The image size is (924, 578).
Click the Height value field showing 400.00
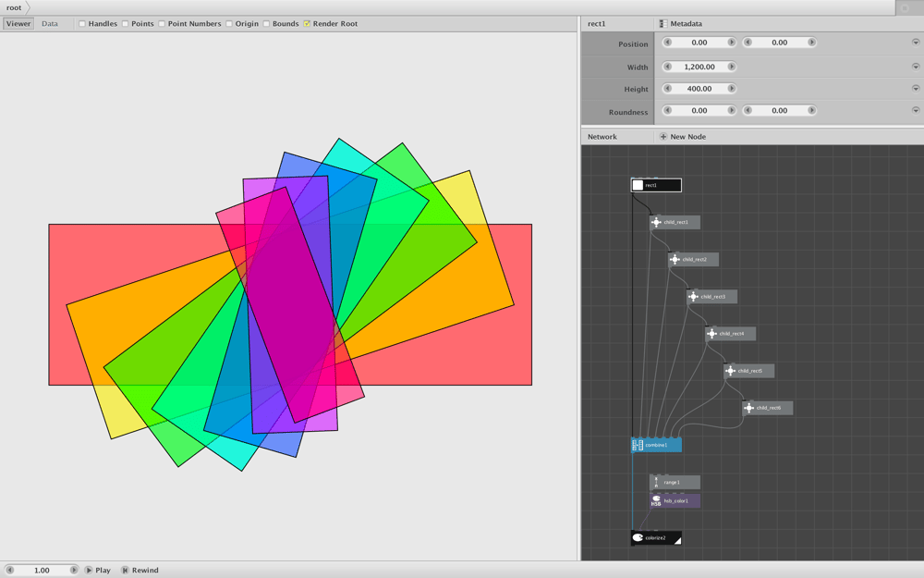click(x=699, y=89)
